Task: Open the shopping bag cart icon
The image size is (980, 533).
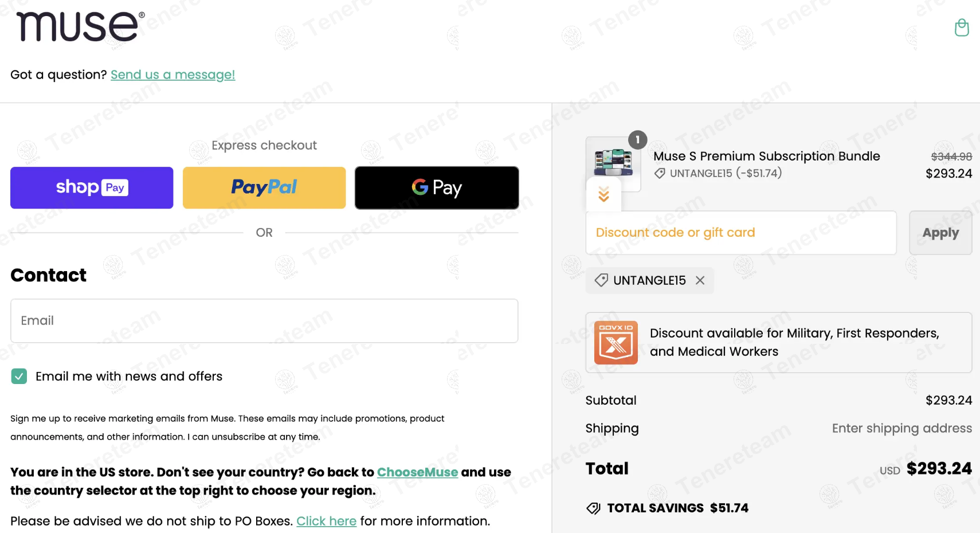Action: tap(962, 27)
